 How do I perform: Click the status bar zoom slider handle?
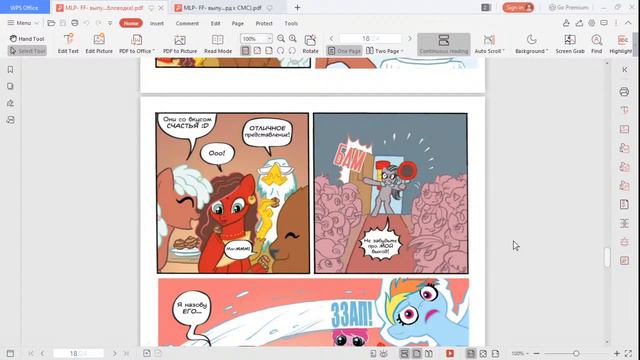tap(576, 353)
